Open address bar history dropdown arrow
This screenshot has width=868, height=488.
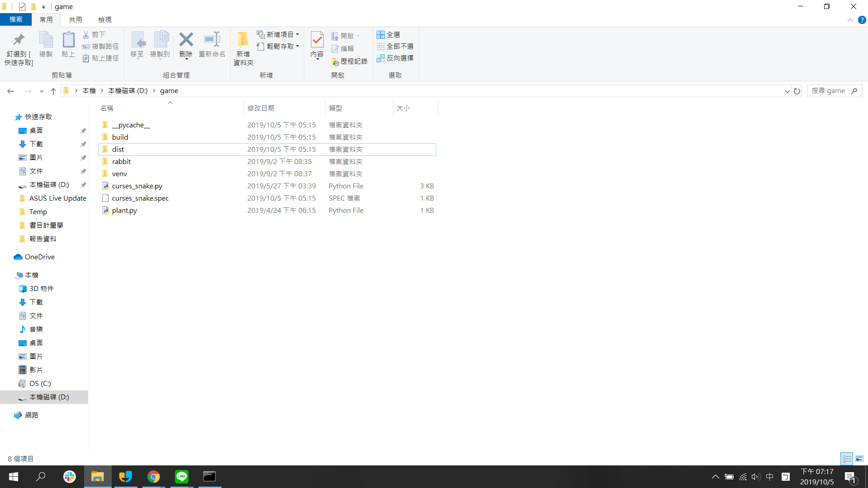click(787, 91)
